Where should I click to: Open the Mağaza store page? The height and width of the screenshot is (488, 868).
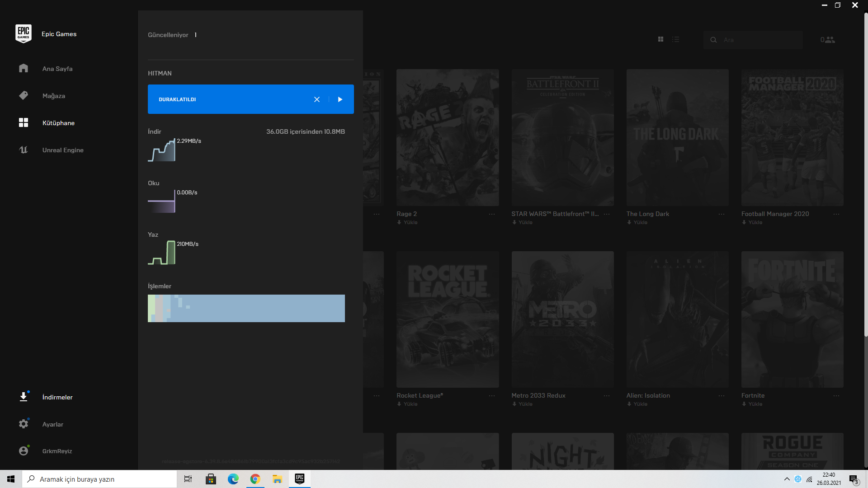[x=53, y=96]
